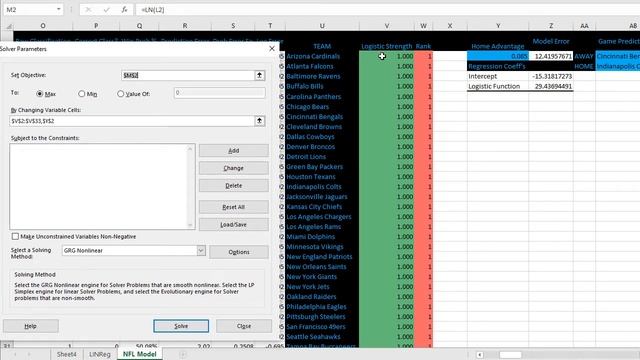Click the Logistic Function value 29.43694491
Image resolution: width=640 pixels, height=360 pixels.
[551, 86]
